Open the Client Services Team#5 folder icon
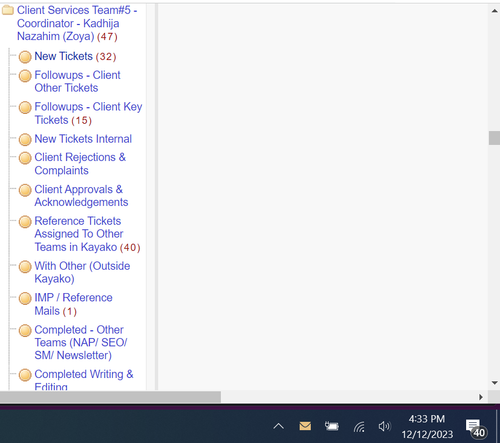Screen dimensions: 500x443 click(x=8, y=10)
